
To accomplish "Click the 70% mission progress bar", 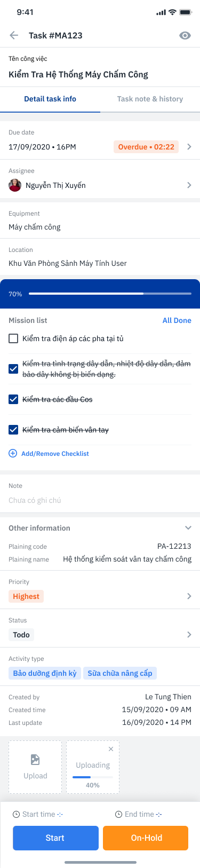I will point(110,294).
